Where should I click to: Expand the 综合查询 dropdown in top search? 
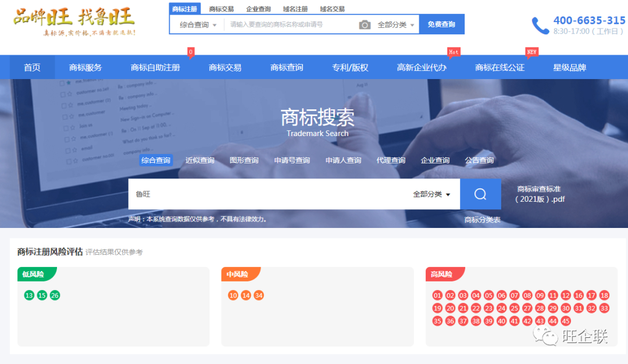(x=198, y=25)
